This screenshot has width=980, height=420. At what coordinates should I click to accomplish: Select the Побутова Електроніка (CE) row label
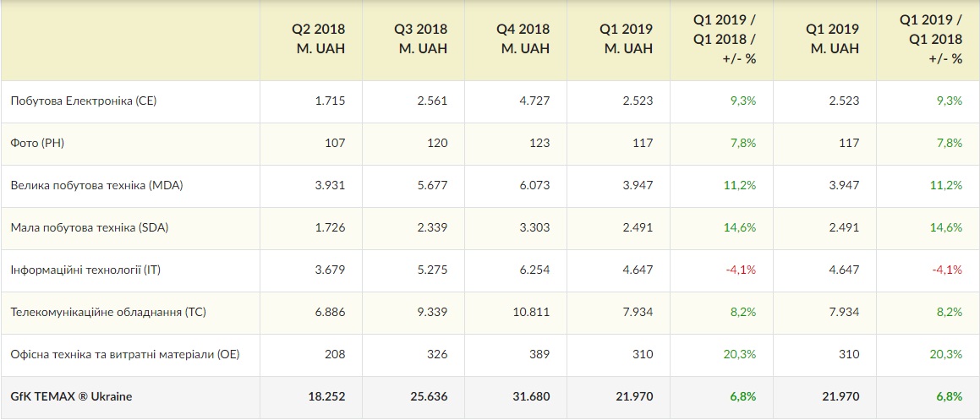[x=84, y=101]
